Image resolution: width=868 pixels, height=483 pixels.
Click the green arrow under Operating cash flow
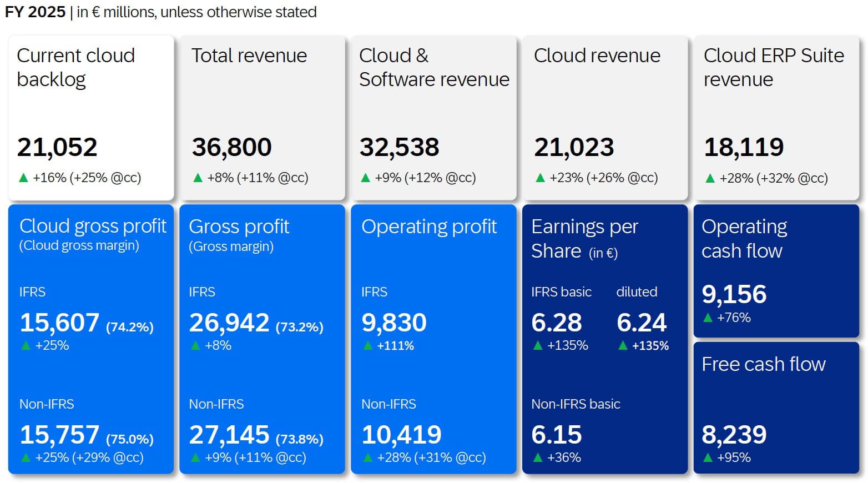[x=708, y=318]
